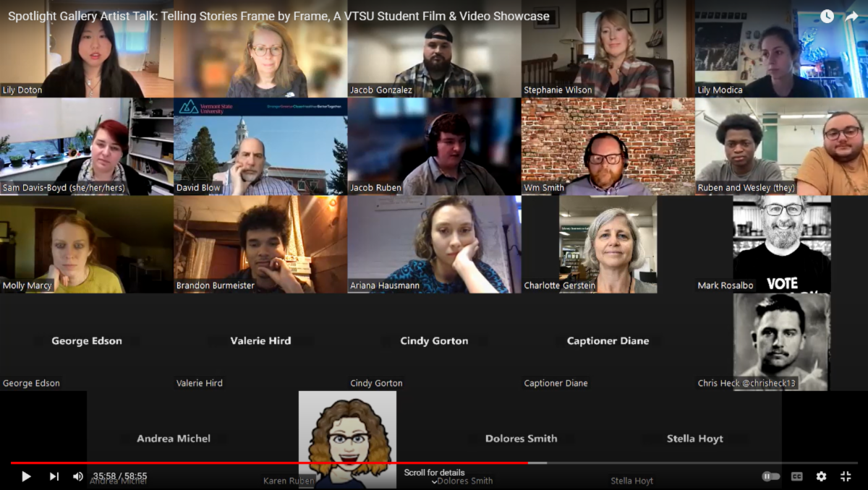The width and height of the screenshot is (868, 490).
Task: Click the 35:58 / 58:55 time display
Action: pos(120,476)
